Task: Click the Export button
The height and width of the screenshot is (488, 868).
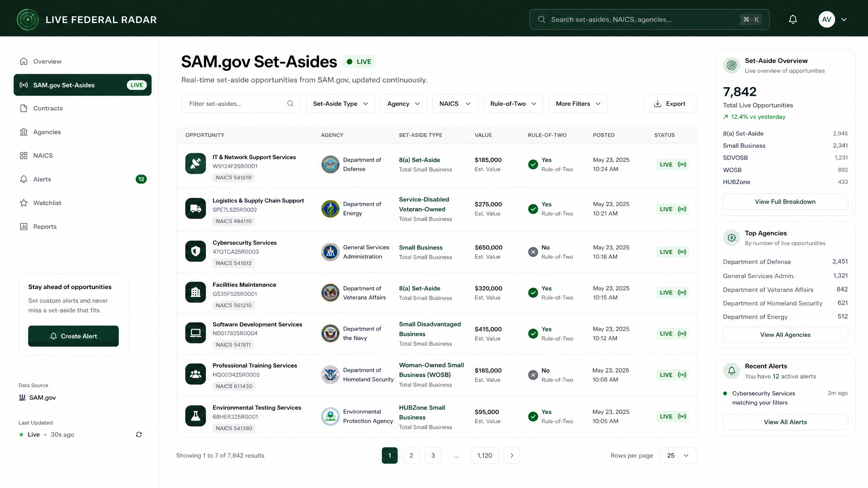Action: [669, 104]
